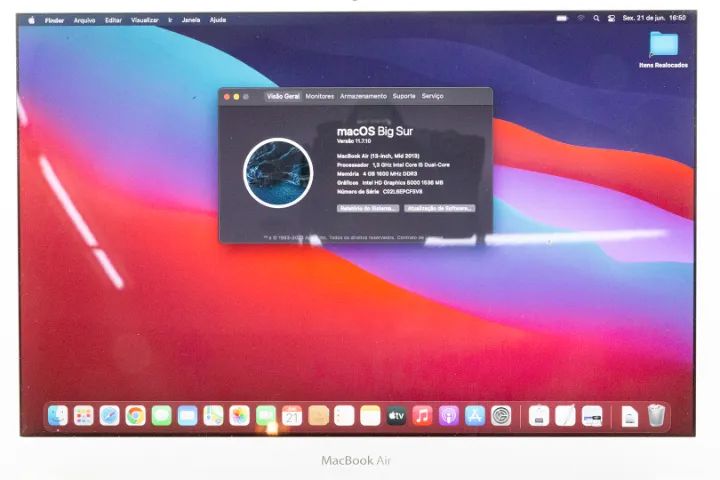The width and height of the screenshot is (720, 480).
Task: Switch to the Armazenamento tab
Action: 363,96
